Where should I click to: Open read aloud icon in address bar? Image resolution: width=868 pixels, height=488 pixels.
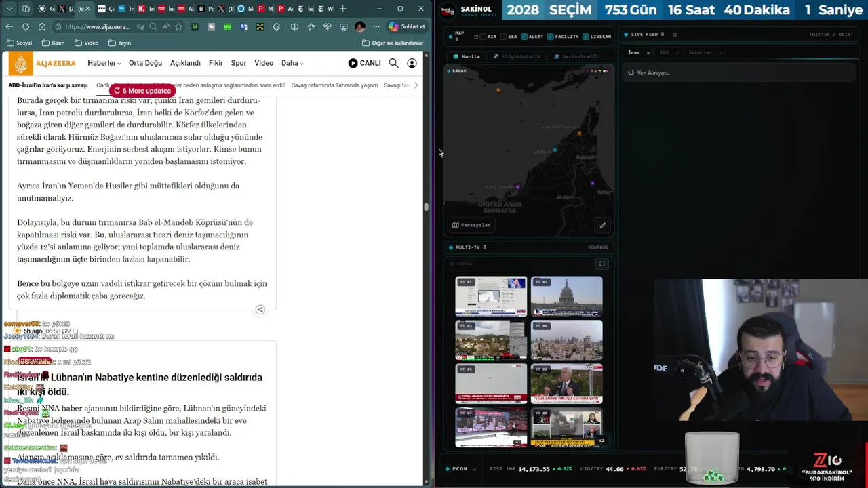(x=166, y=26)
